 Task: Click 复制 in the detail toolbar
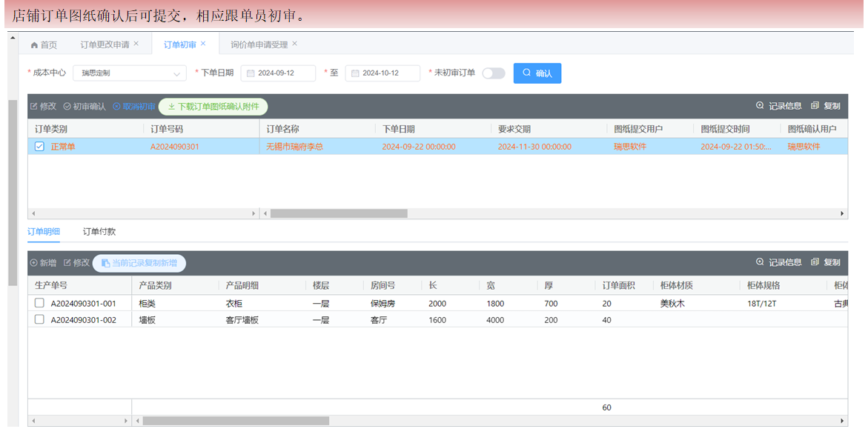tap(826, 262)
